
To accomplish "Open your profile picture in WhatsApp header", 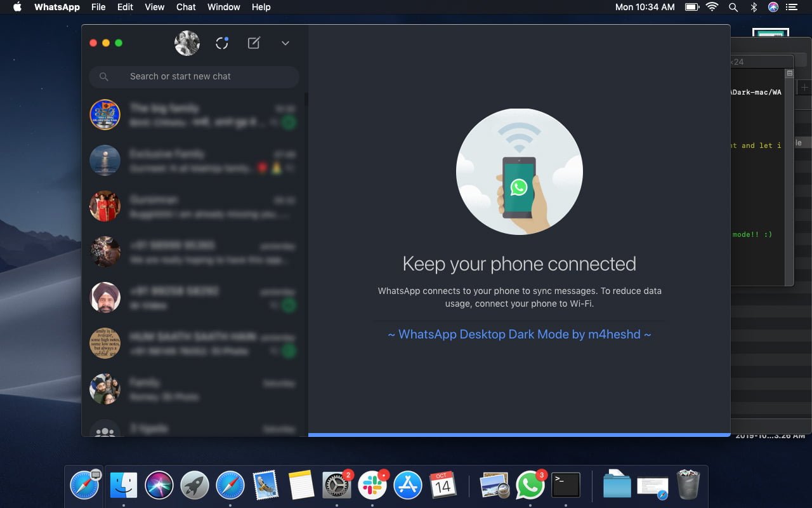I will click(x=187, y=43).
